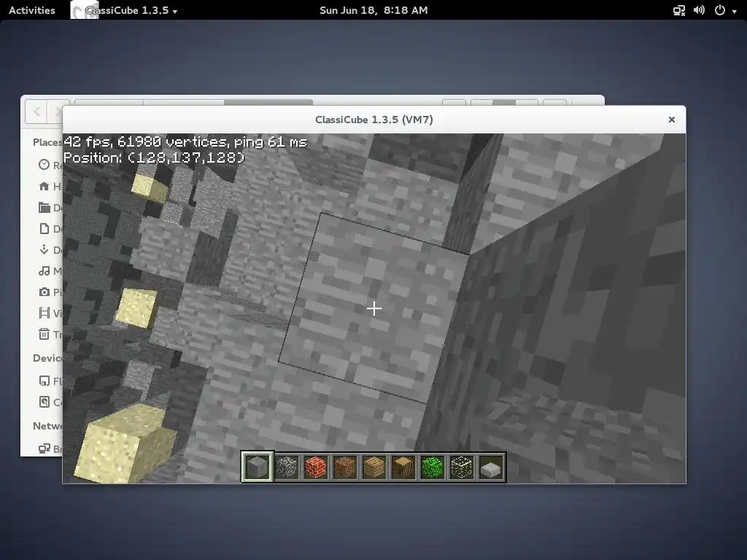Select the glass block in hotbar
Screen dimensions: 747x560
click(x=462, y=467)
